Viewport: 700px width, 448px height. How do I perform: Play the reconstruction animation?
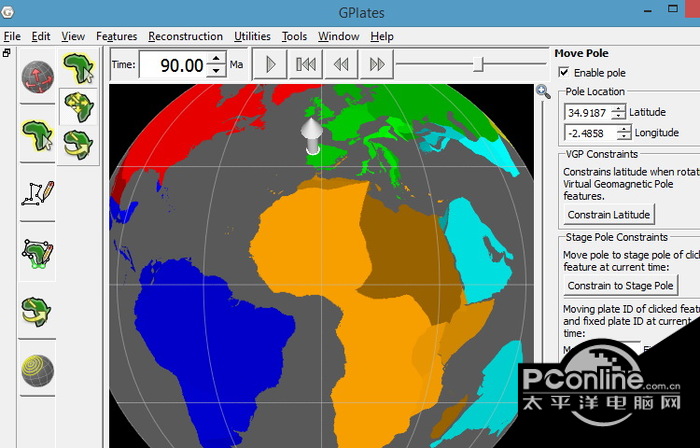coord(270,65)
